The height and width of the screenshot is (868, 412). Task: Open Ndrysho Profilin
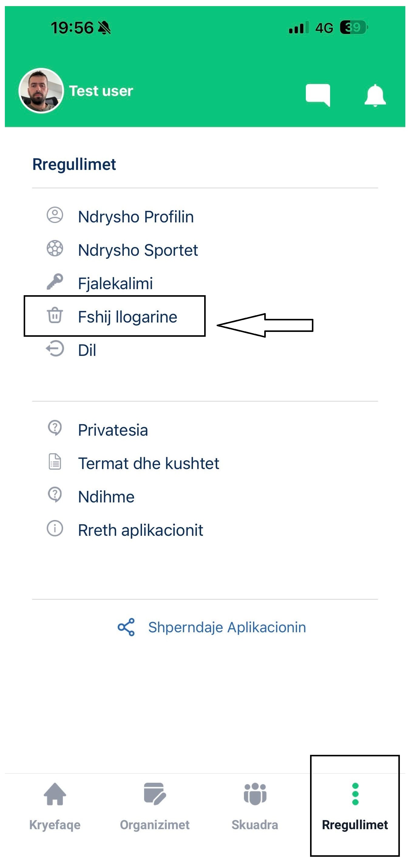136,217
